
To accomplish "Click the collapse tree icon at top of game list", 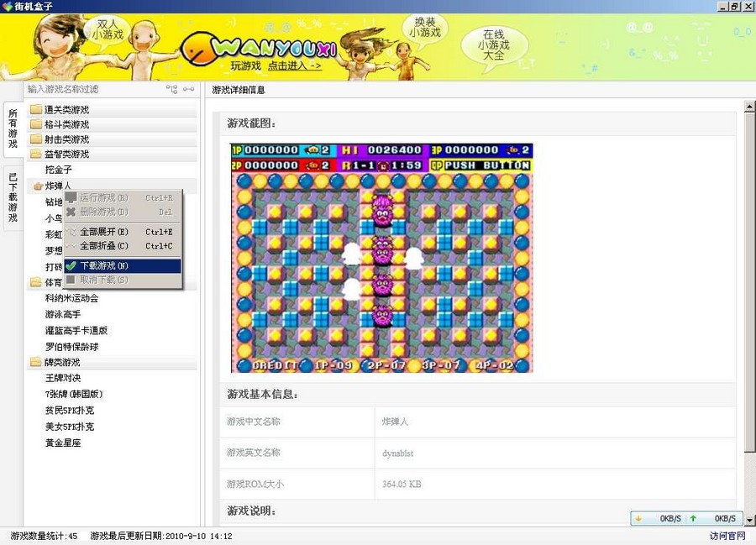I will point(189,89).
